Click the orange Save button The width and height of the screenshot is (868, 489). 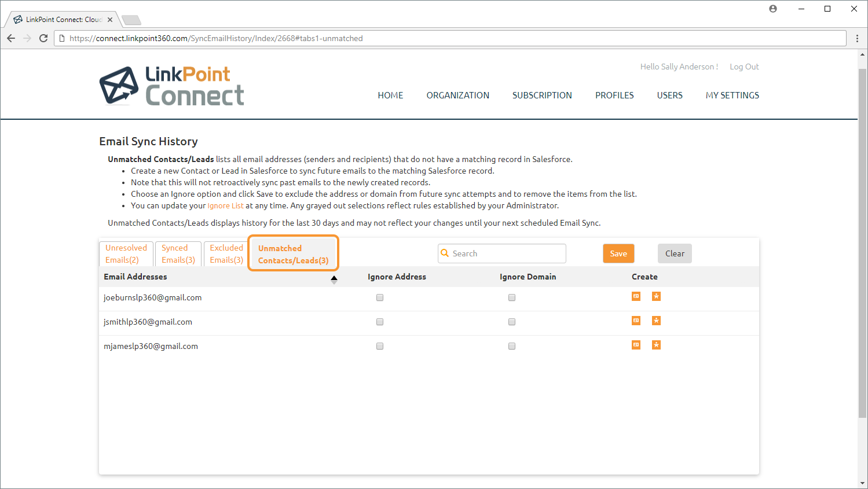(x=618, y=253)
